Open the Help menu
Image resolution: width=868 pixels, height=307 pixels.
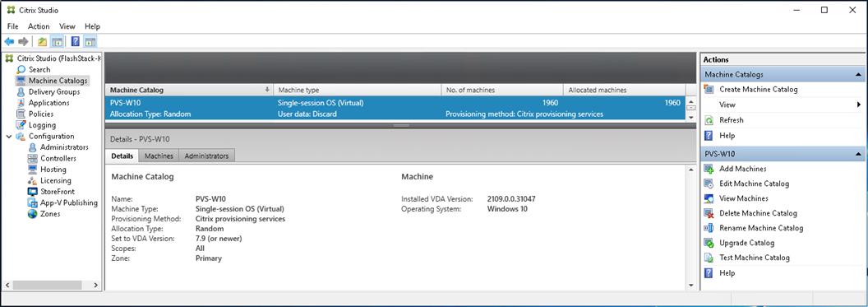92,26
